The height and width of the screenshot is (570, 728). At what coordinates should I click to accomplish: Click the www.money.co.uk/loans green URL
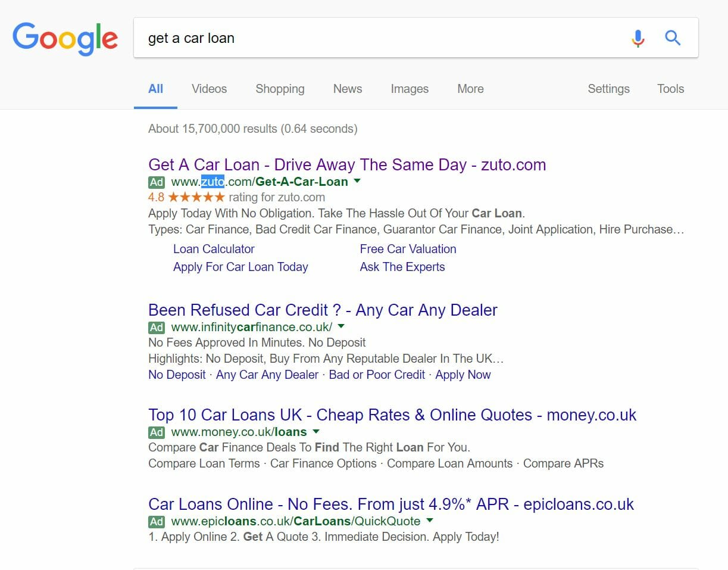(239, 432)
